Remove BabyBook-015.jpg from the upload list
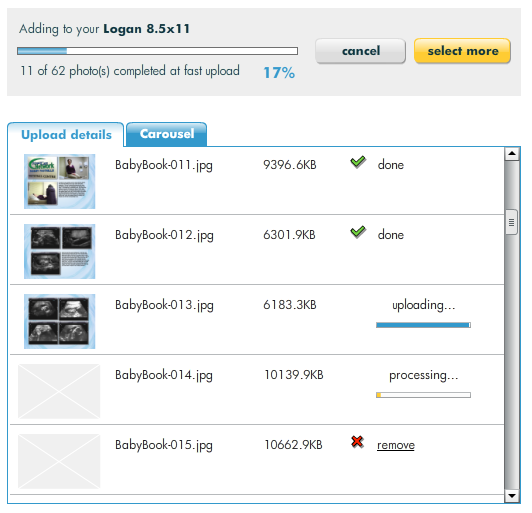This screenshot has height=513, width=532. coord(396,445)
